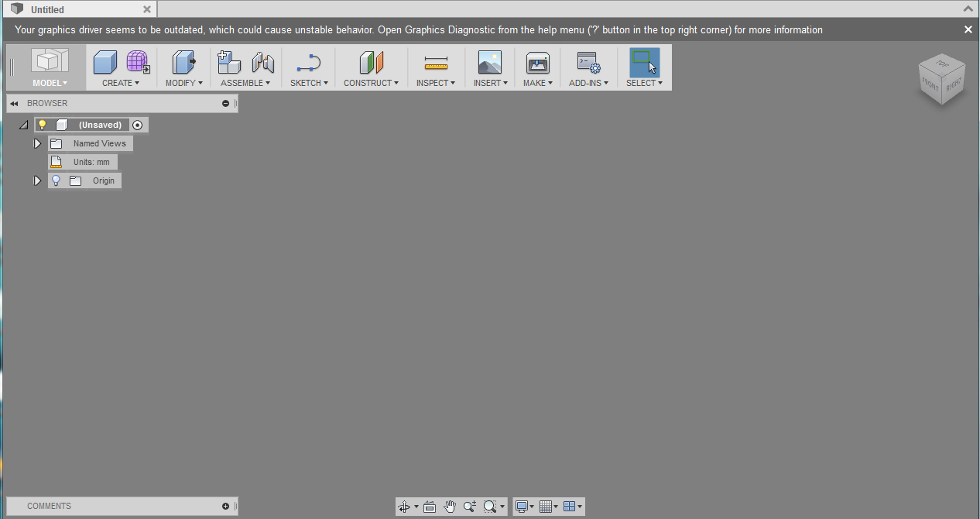The width and height of the screenshot is (980, 519).
Task: Open the Orbit type dropdown arrow
Action: pos(416,507)
